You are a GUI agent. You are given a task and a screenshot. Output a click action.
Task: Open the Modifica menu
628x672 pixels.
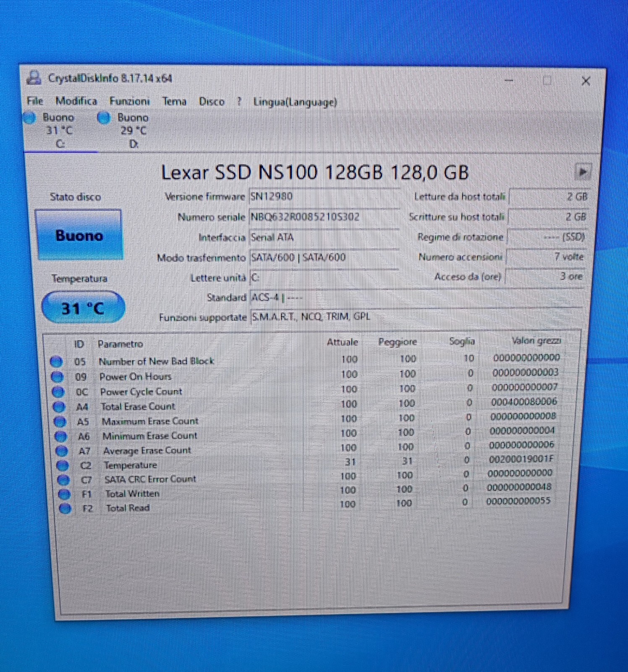point(76,101)
